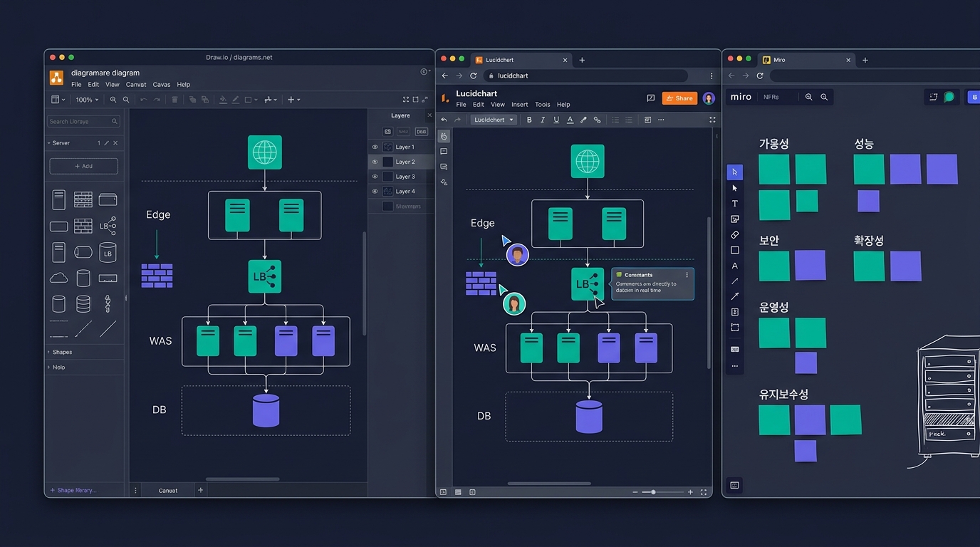Open a new tab next to Lucidchart tab

pyautogui.click(x=582, y=60)
